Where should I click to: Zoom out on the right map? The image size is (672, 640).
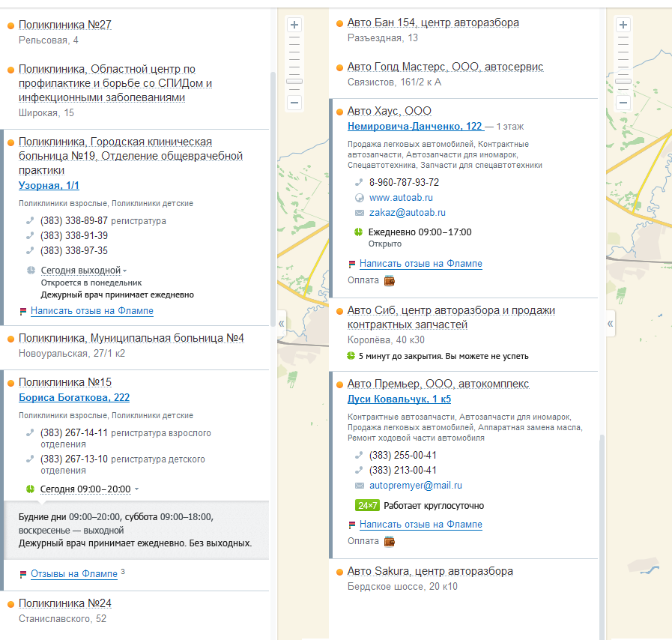pos(623,103)
